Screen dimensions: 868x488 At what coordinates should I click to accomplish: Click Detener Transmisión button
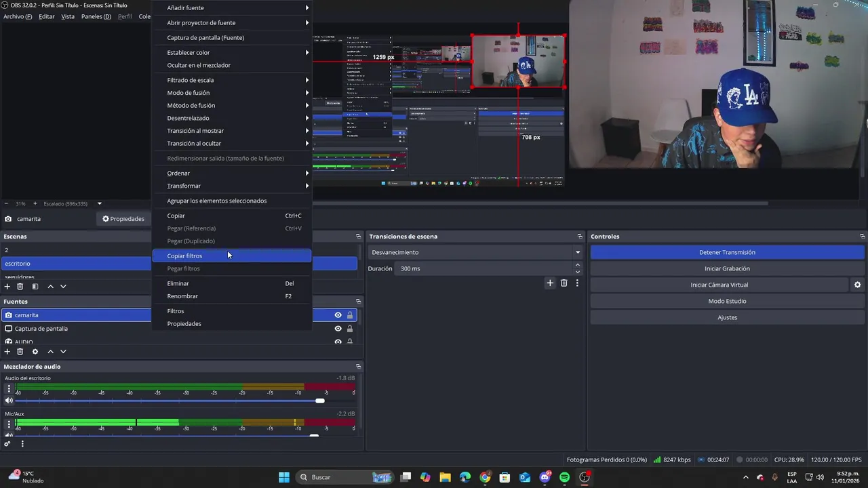pyautogui.click(x=727, y=252)
